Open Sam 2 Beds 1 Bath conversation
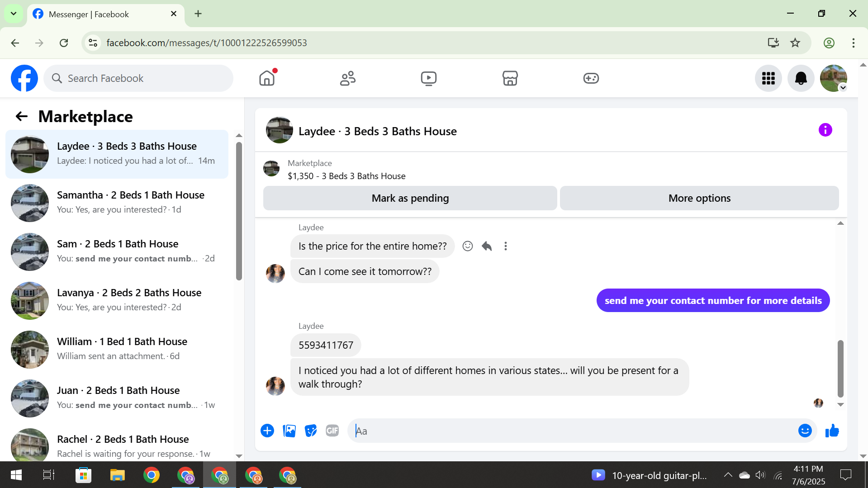The image size is (868, 488). [x=117, y=252]
